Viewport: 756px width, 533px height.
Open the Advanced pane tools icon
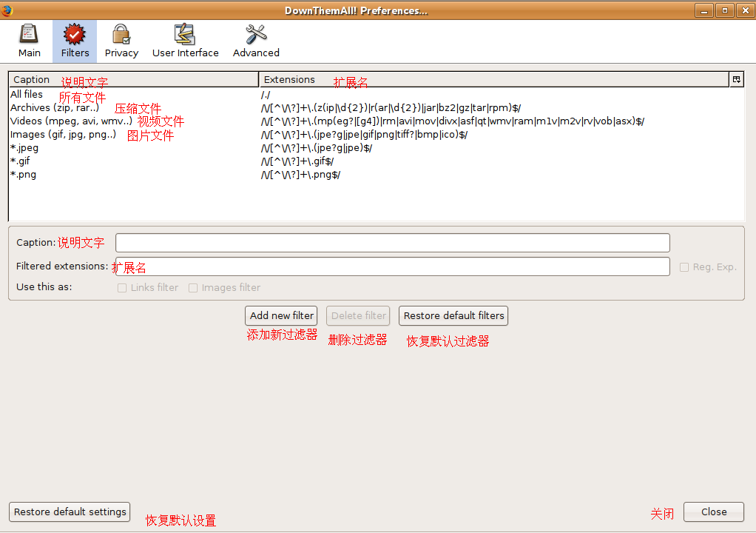pos(256,35)
